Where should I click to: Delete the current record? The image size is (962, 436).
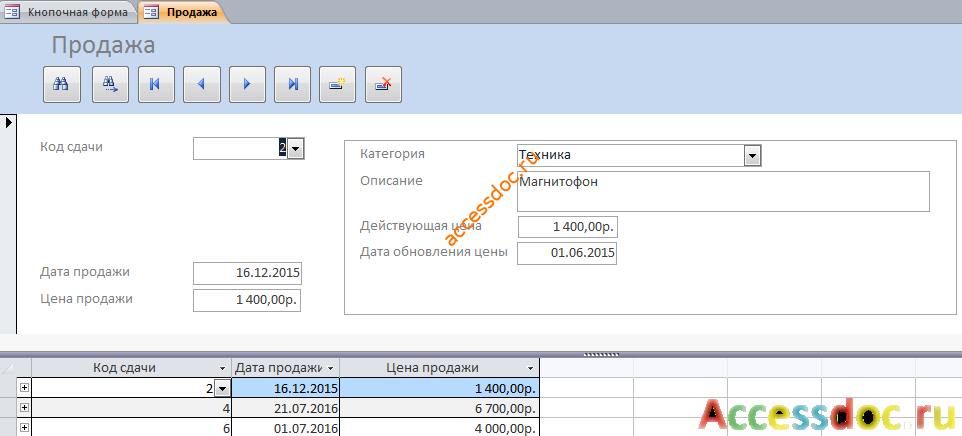383,85
